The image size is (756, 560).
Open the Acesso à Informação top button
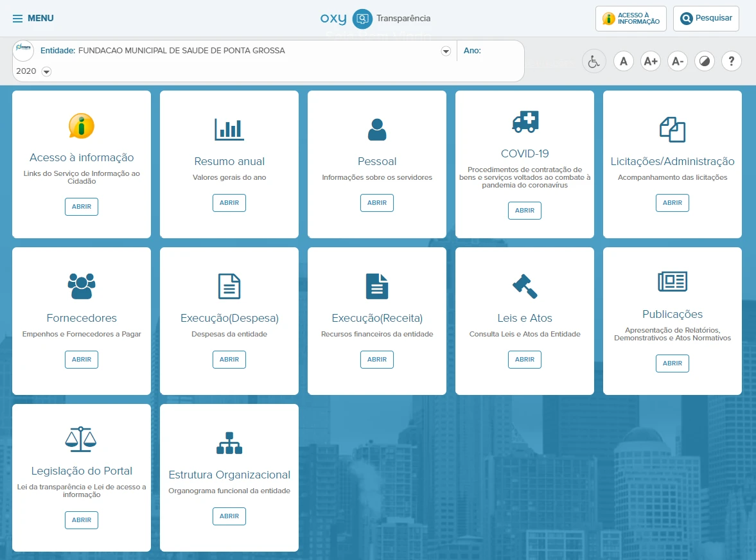(631, 19)
